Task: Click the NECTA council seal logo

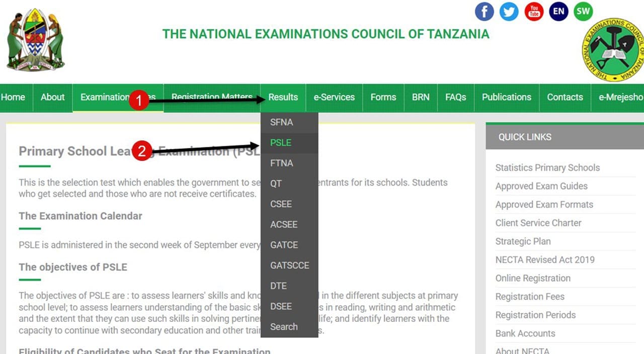Action: (612, 49)
